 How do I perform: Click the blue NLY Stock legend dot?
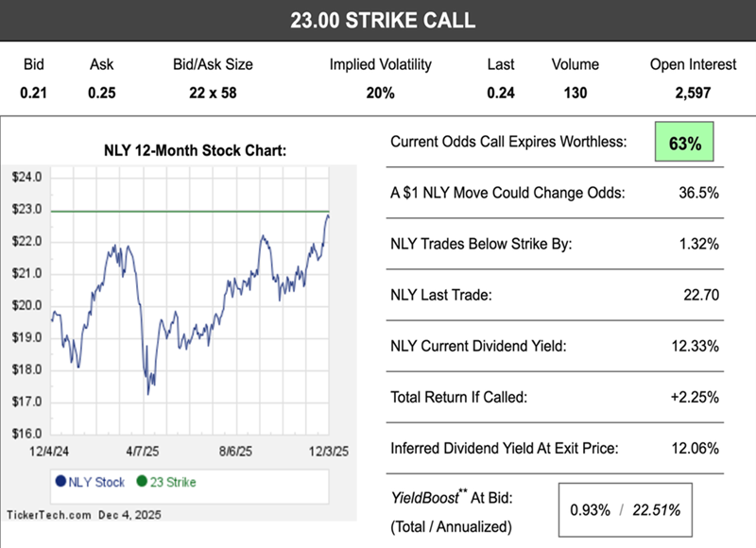pos(60,482)
